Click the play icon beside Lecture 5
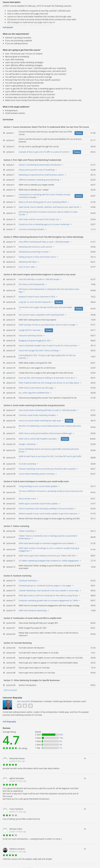The image size is (100, 868). 4,165
